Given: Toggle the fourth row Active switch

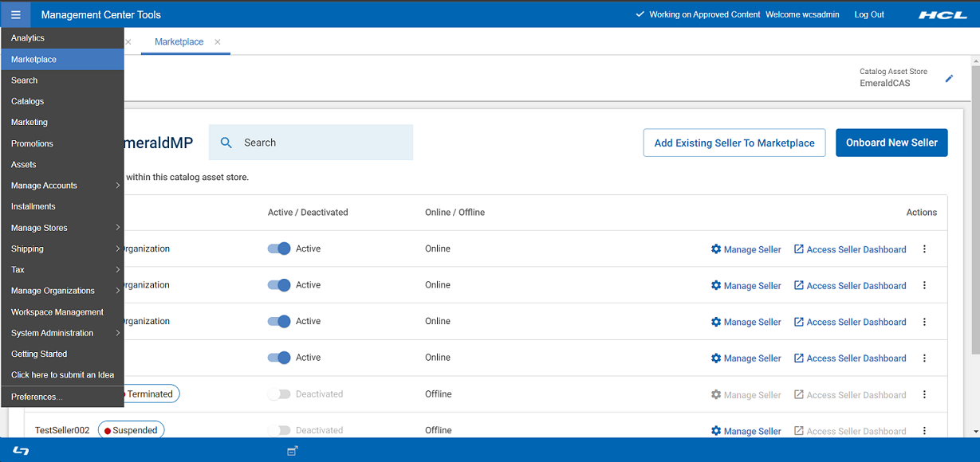Looking at the screenshot, I should click(x=279, y=358).
